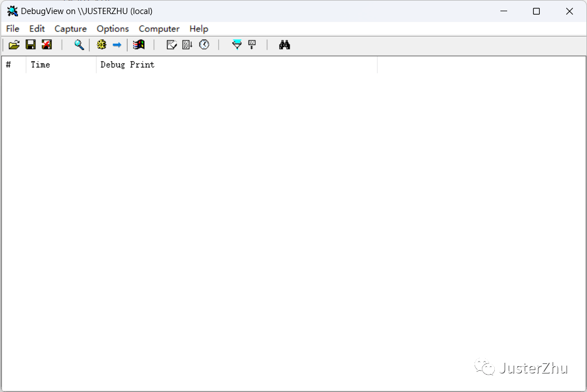Clear the debug output display
Screen dimensions: 587x392
point(47,44)
